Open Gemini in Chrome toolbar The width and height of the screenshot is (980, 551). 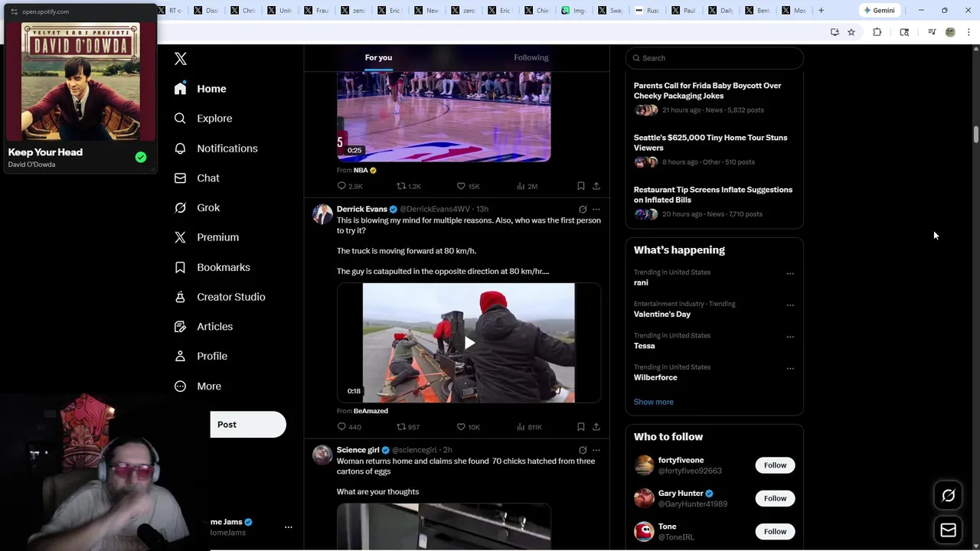pos(880,11)
